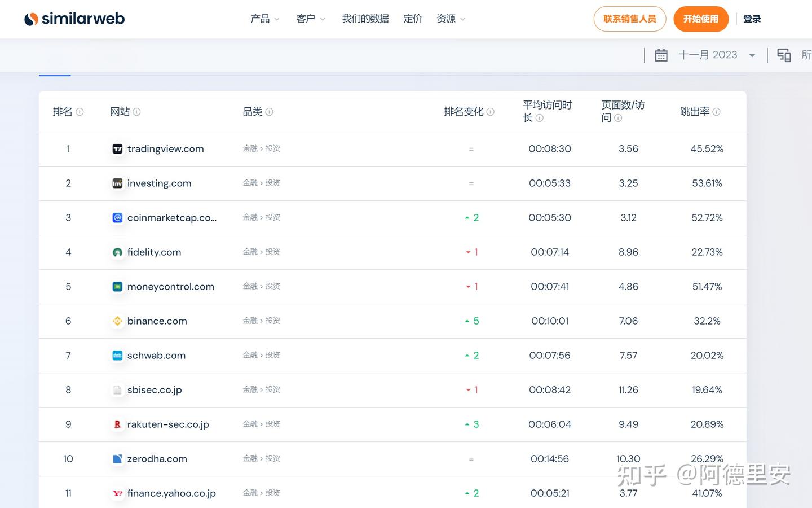812x508 pixels.
Task: Click the investing.com site icon
Action: click(x=117, y=183)
